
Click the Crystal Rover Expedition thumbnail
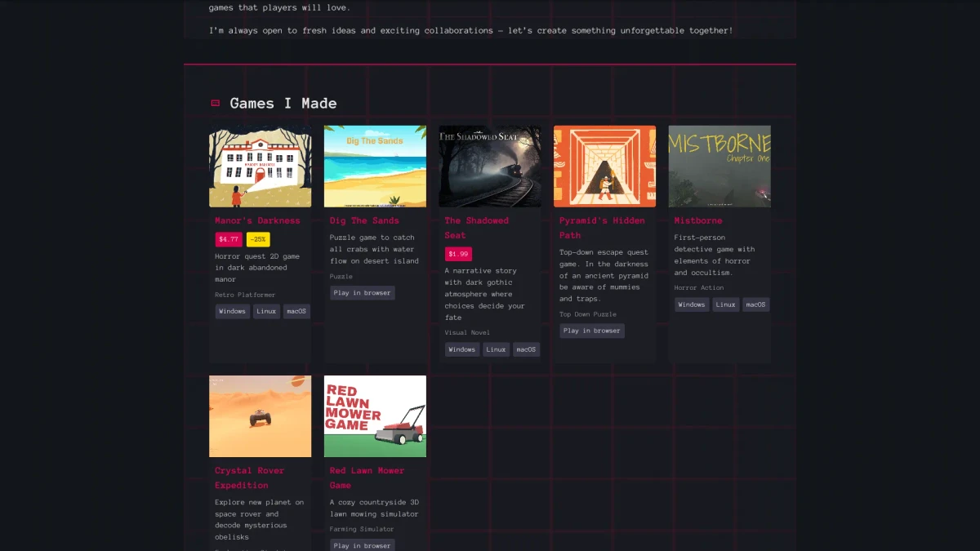[x=260, y=416]
